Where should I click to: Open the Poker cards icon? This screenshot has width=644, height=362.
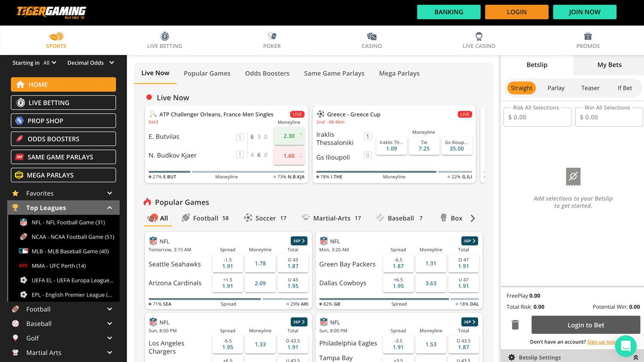click(272, 36)
